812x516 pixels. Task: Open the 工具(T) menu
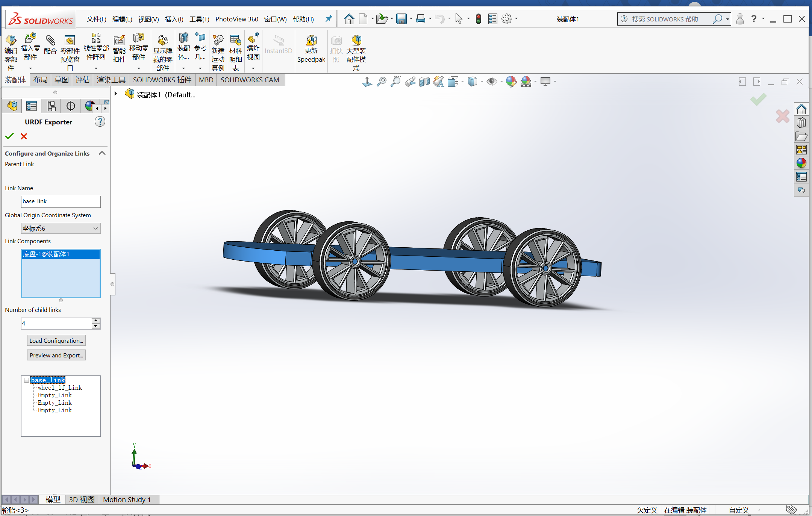(x=199, y=19)
